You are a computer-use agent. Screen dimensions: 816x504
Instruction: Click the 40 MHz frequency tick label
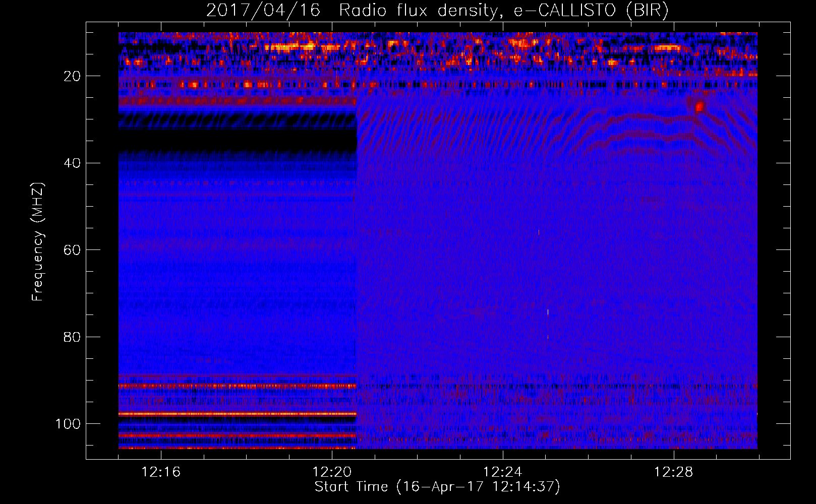point(73,163)
